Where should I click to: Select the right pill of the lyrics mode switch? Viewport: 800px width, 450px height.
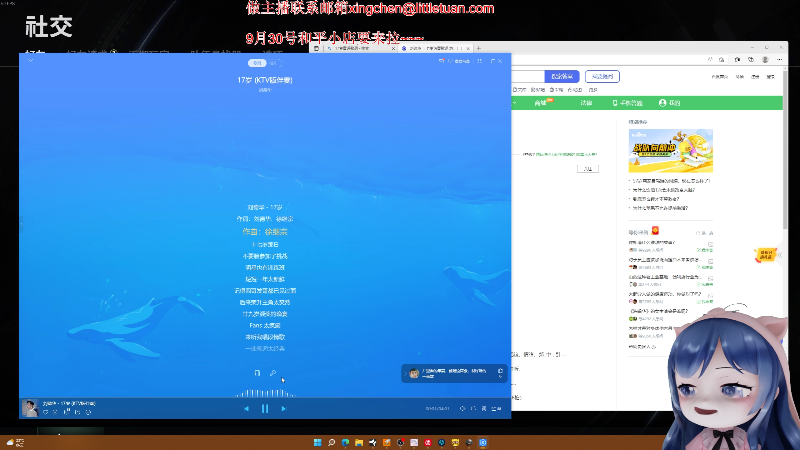(274, 63)
